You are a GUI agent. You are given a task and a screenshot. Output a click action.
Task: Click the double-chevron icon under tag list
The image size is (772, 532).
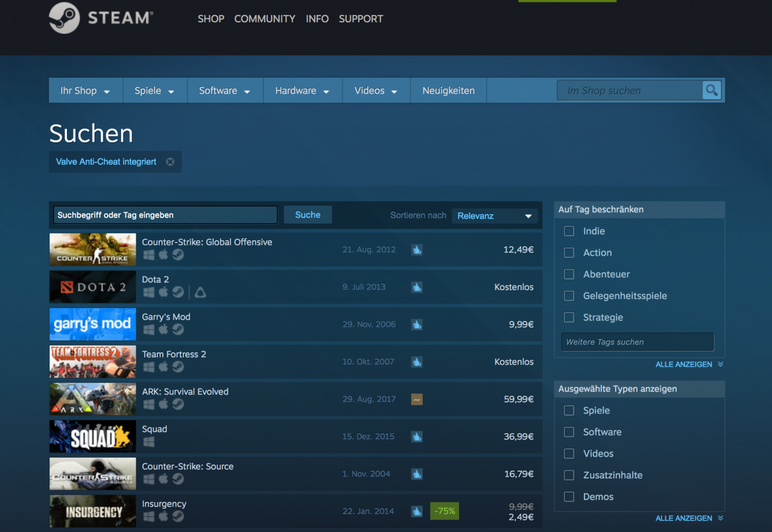click(x=720, y=364)
